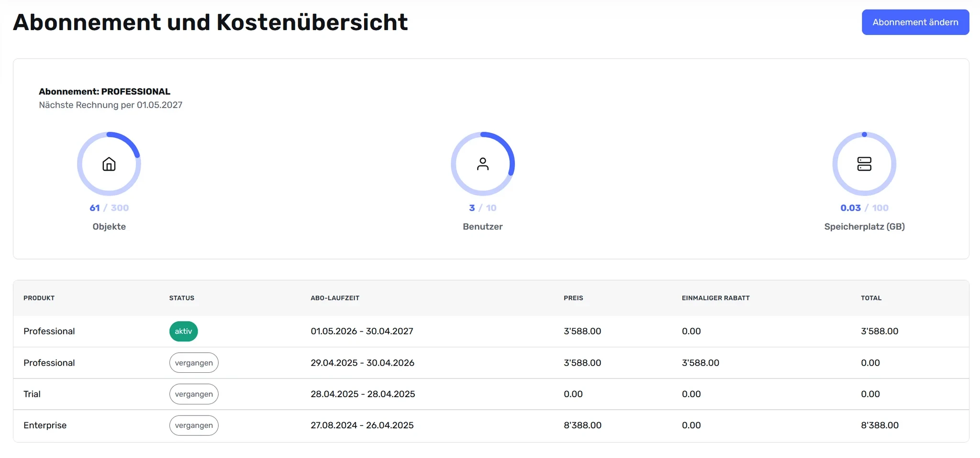Click the ABO-LAUFZEIT column header

point(335,298)
